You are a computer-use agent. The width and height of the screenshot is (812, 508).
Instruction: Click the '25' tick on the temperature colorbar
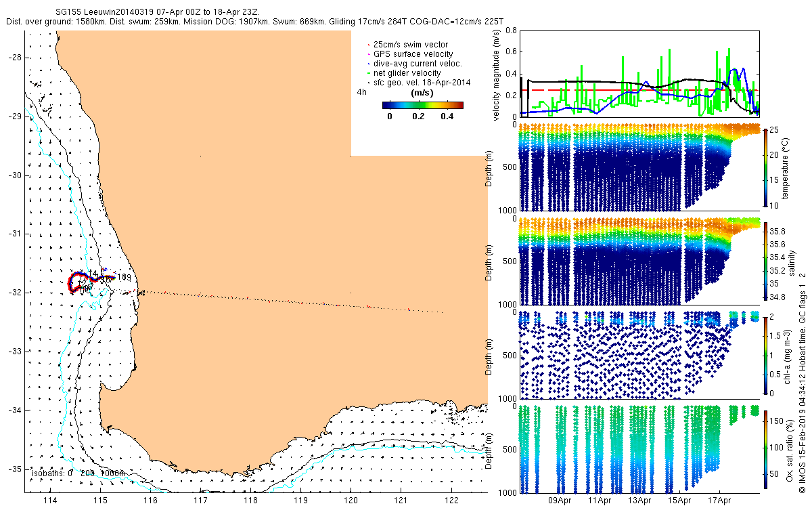775,129
